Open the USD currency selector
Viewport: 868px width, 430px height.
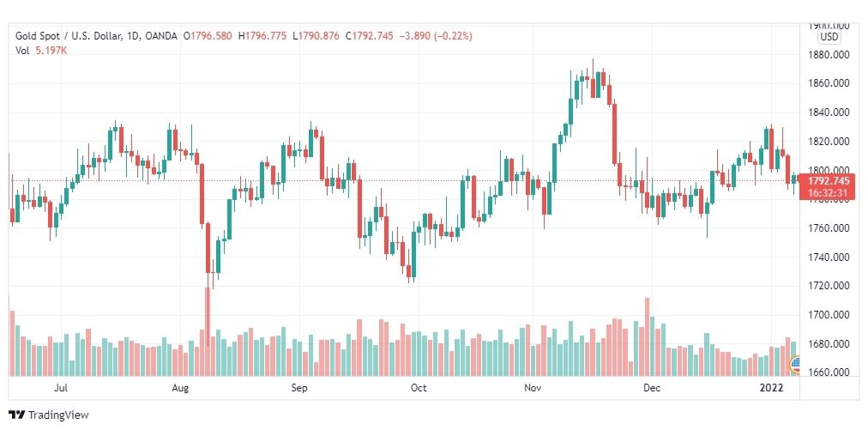point(829,37)
